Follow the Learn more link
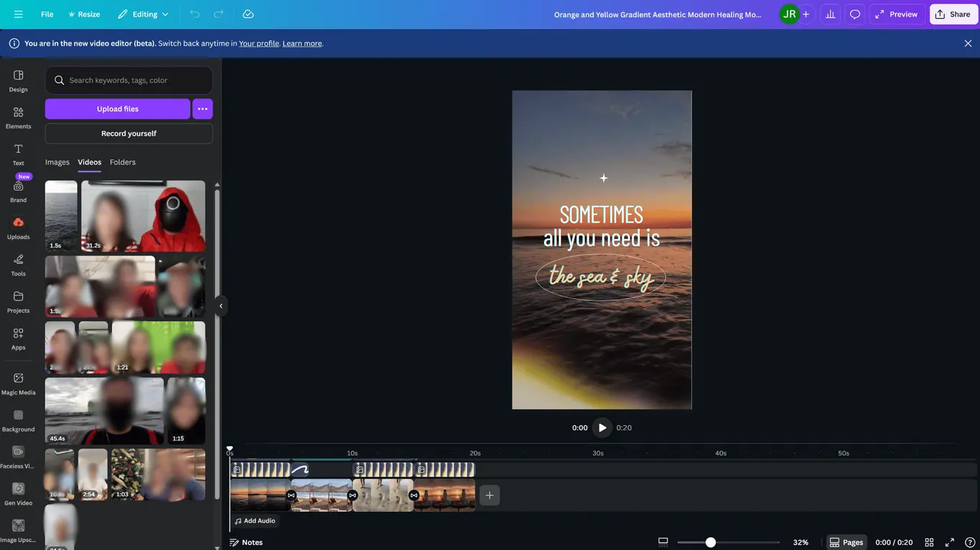This screenshot has height=550, width=980. click(x=302, y=43)
